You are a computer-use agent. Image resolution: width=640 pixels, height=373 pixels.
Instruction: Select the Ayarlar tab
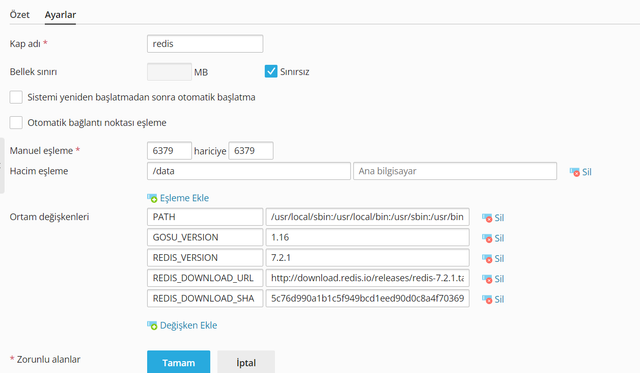pyautogui.click(x=60, y=15)
